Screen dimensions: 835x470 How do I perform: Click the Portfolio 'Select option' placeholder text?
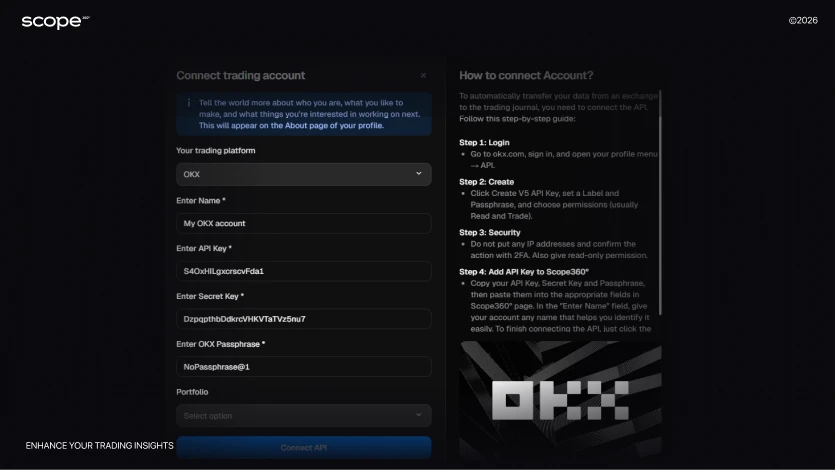(208, 416)
